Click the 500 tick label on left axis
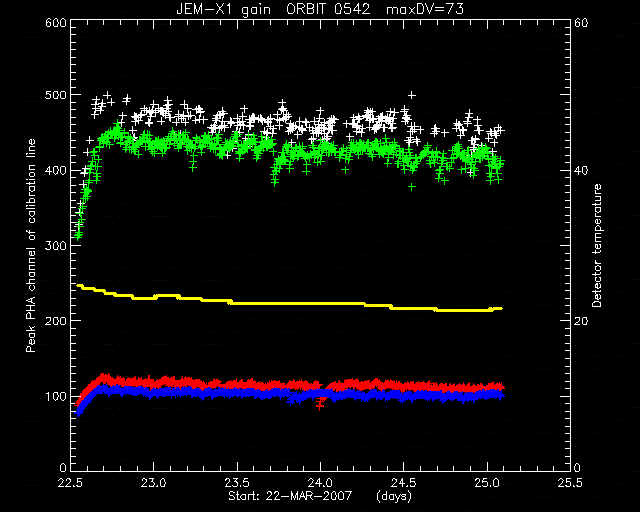This screenshot has height=512, width=640. pyautogui.click(x=56, y=95)
